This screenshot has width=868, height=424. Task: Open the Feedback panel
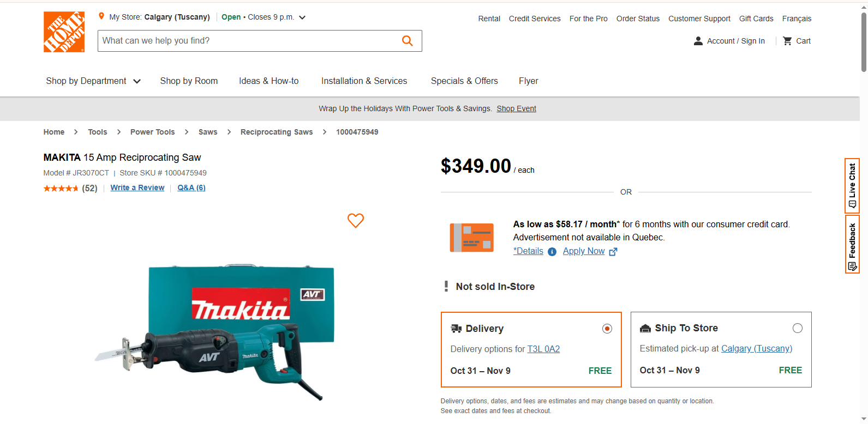(x=852, y=244)
